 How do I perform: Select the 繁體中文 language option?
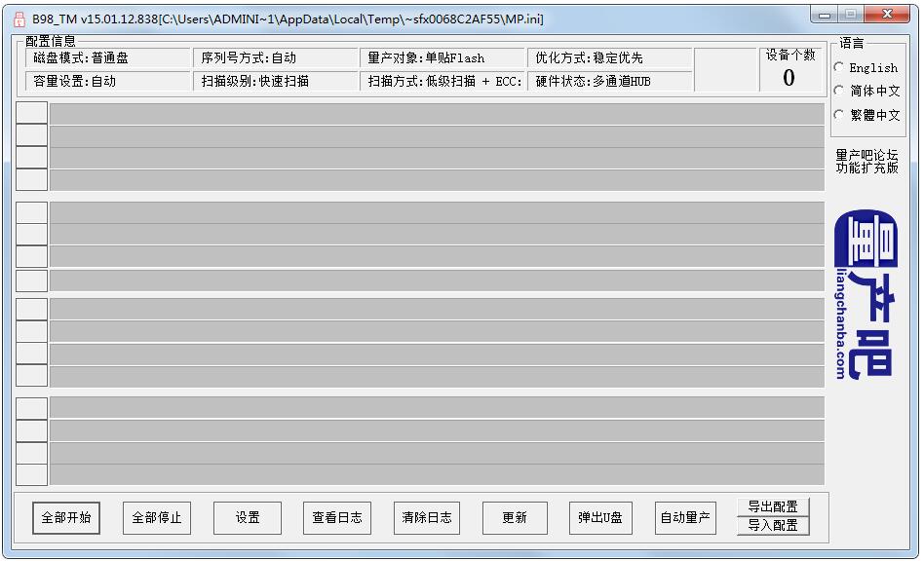[839, 114]
